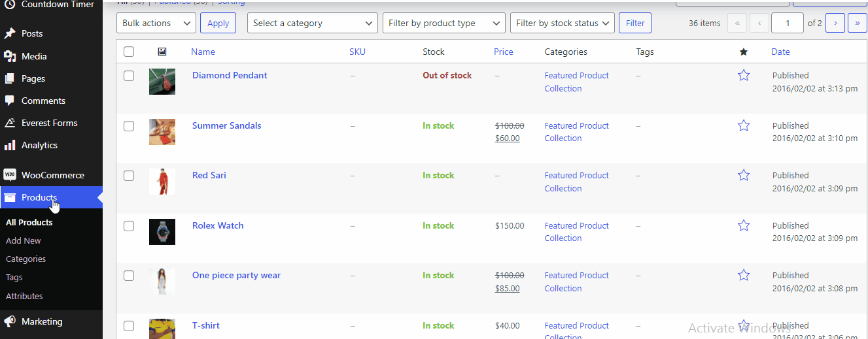Open the Bulk actions dropdown
This screenshot has height=339, width=868.
click(x=157, y=23)
